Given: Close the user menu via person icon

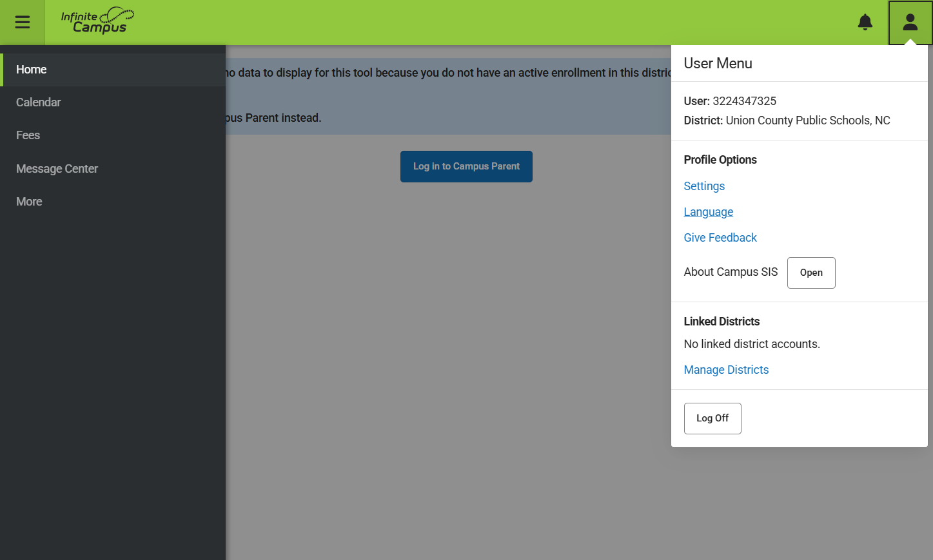Looking at the screenshot, I should [x=910, y=23].
